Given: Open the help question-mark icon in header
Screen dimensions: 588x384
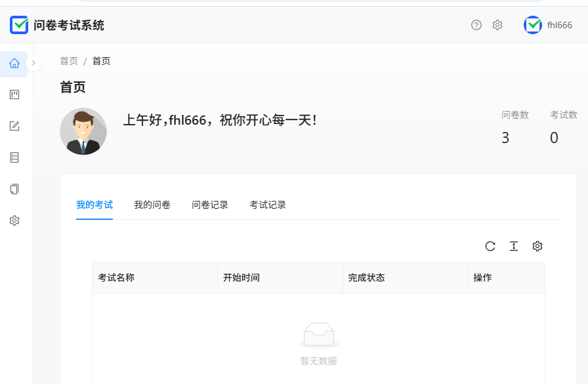Looking at the screenshot, I should (476, 25).
